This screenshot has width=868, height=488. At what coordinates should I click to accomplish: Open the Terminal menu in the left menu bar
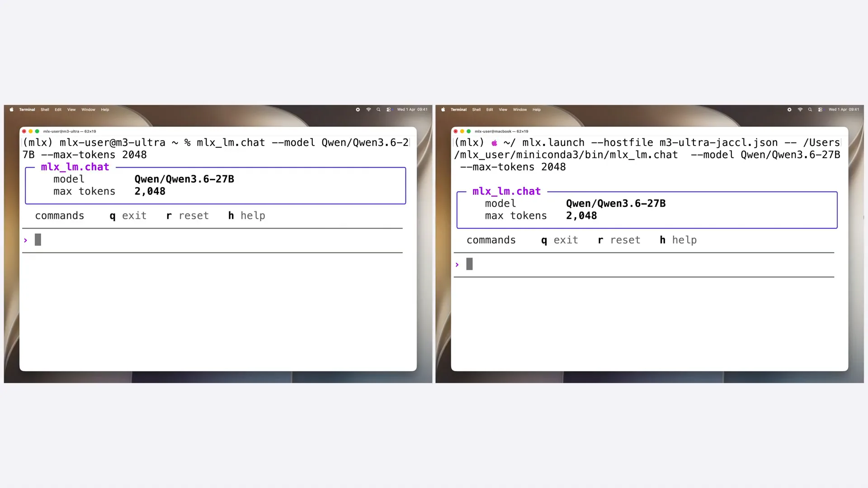point(27,109)
